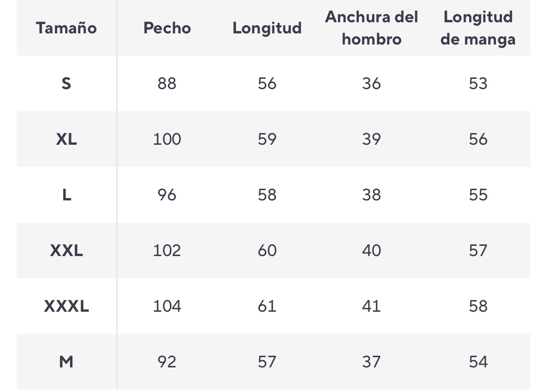Select chest value 104 in XXXL row
Viewport: 547px width, 392px height.
tap(167, 306)
